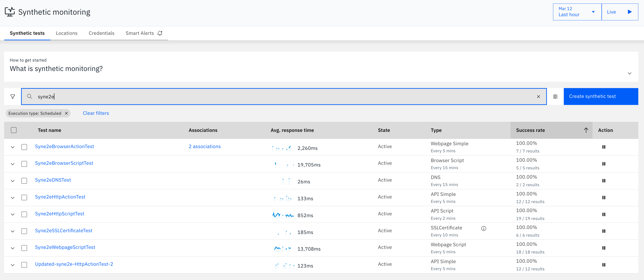The width and height of the screenshot is (644, 280).
Task: Expand the Syne2eHttpScriptTest row
Action: [x=13, y=214]
